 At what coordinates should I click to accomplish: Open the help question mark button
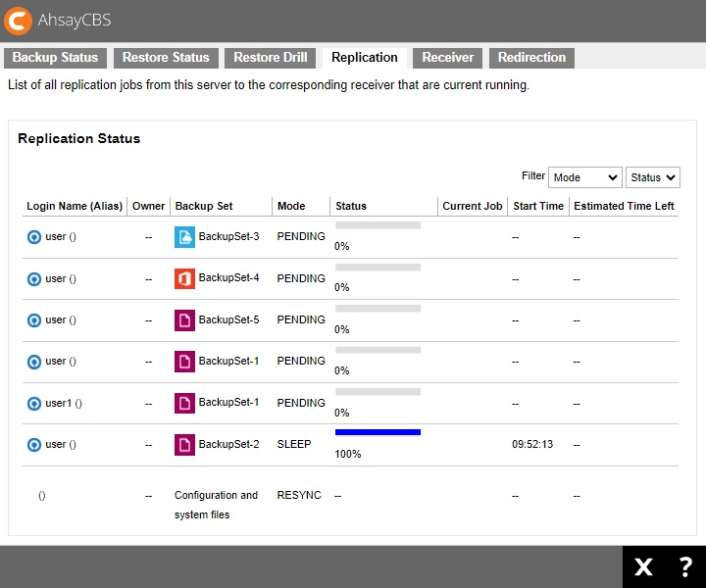tap(685, 566)
